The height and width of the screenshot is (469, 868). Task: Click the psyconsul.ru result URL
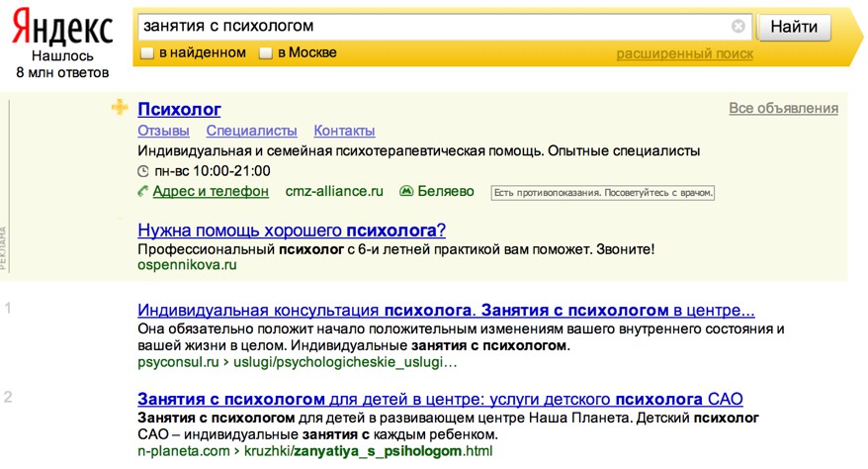pyautogui.click(x=298, y=362)
